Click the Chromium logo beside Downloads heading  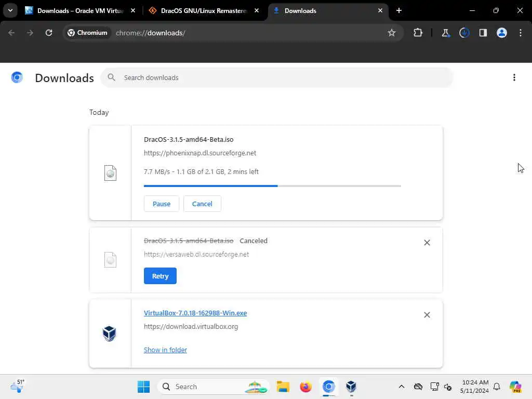pyautogui.click(x=17, y=77)
